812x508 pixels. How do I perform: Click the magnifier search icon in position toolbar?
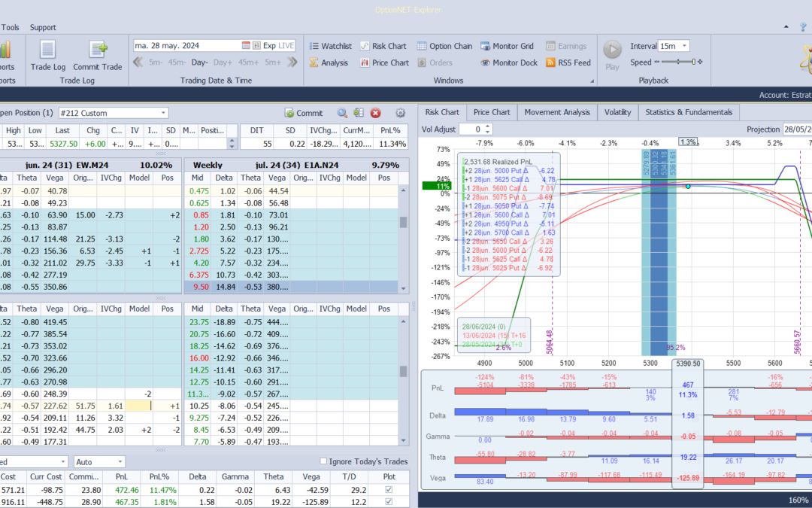(342, 113)
